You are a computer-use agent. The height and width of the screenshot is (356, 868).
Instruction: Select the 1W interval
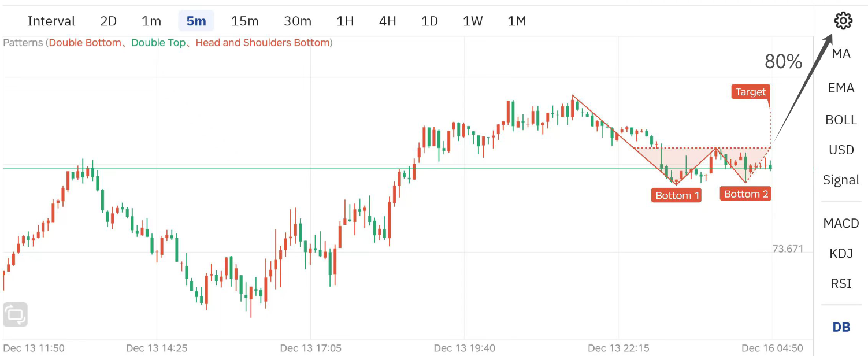coord(472,21)
